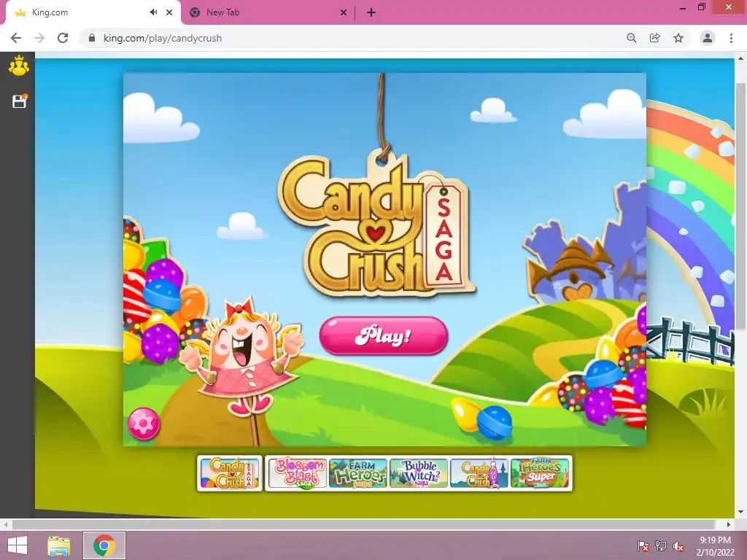
Task: Close the King.com tab
Action: pos(169,12)
